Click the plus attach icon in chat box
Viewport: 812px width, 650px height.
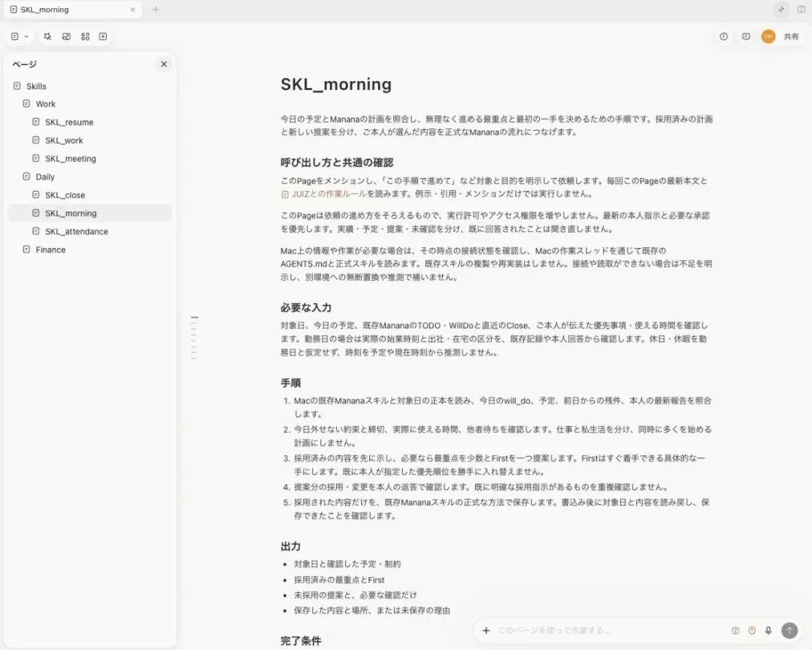coord(486,630)
